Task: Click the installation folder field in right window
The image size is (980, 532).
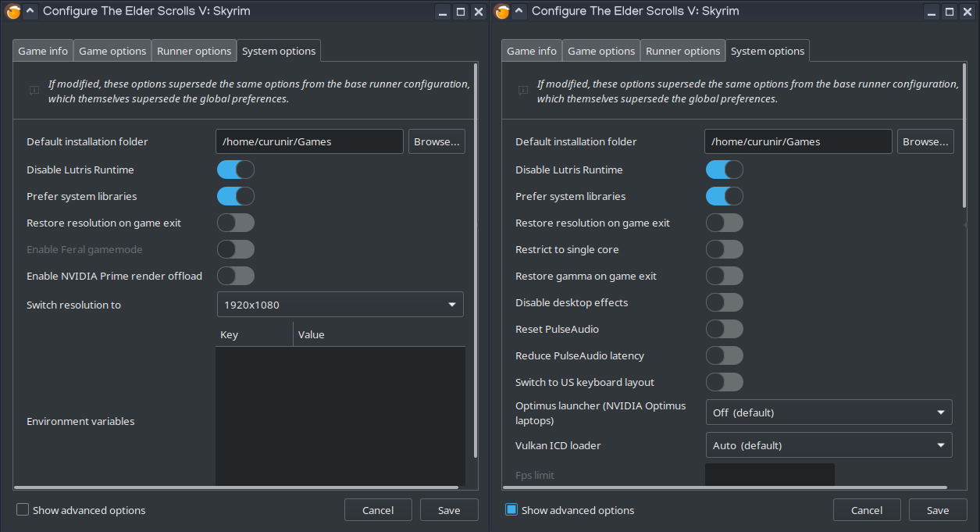Action: [798, 141]
